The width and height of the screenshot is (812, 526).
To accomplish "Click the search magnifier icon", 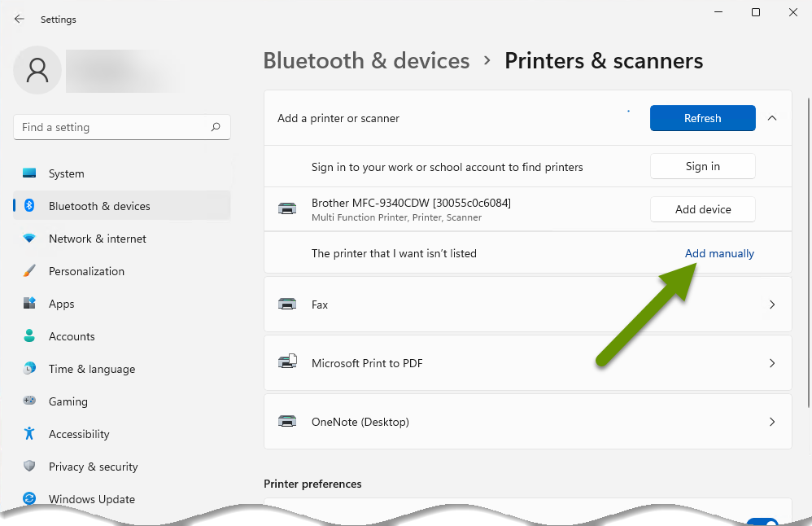I will (x=216, y=127).
